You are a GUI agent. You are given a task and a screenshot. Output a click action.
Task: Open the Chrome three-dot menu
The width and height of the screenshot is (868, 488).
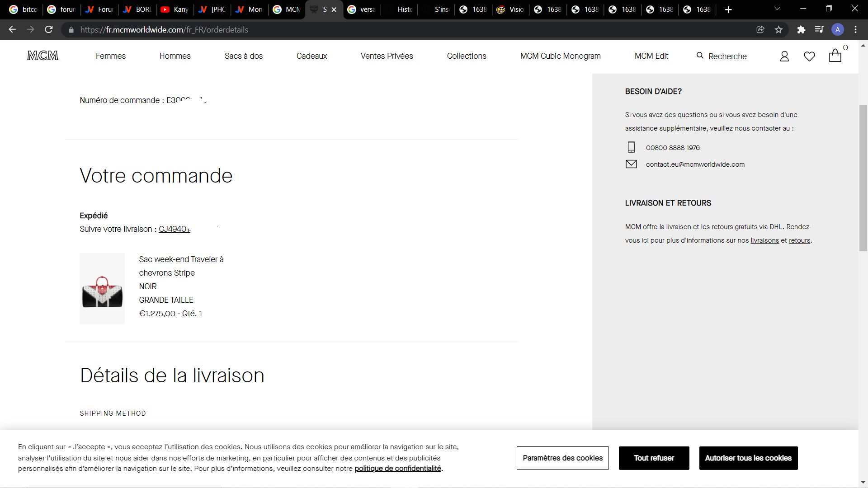[x=855, y=29]
